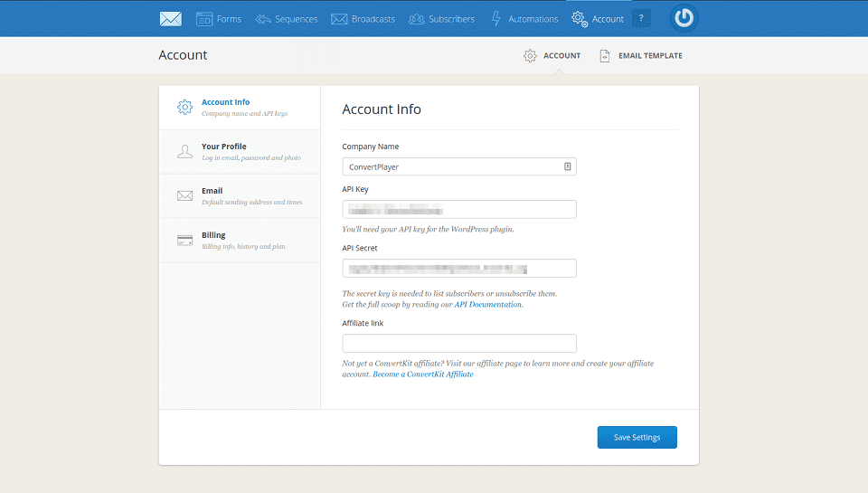Viewport: 868px width, 493px height.
Task: Open the API Documentation link
Action: pos(487,305)
